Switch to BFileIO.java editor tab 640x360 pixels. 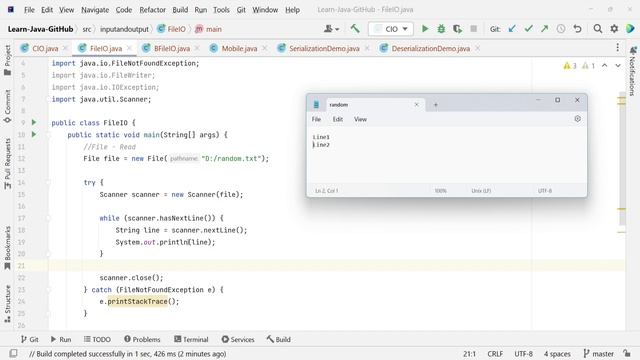172,48
